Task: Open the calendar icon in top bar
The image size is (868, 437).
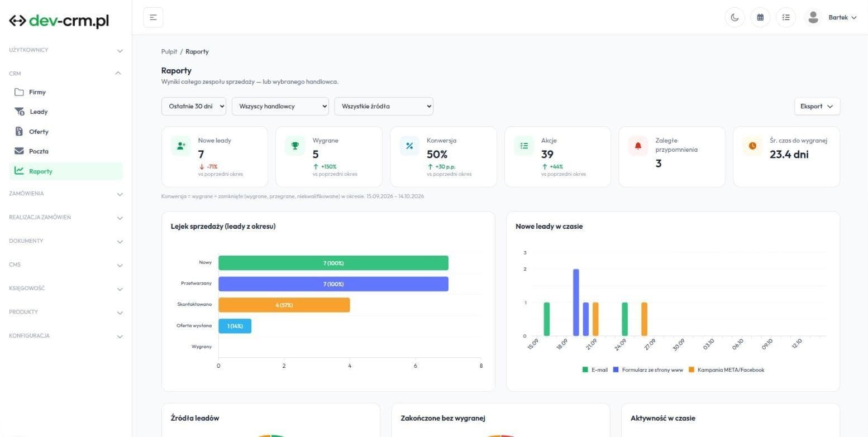Action: coord(760,17)
